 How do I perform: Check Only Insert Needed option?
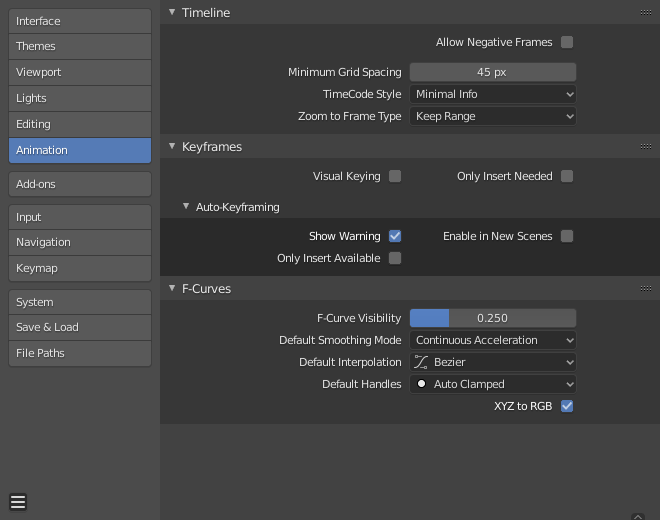[567, 176]
